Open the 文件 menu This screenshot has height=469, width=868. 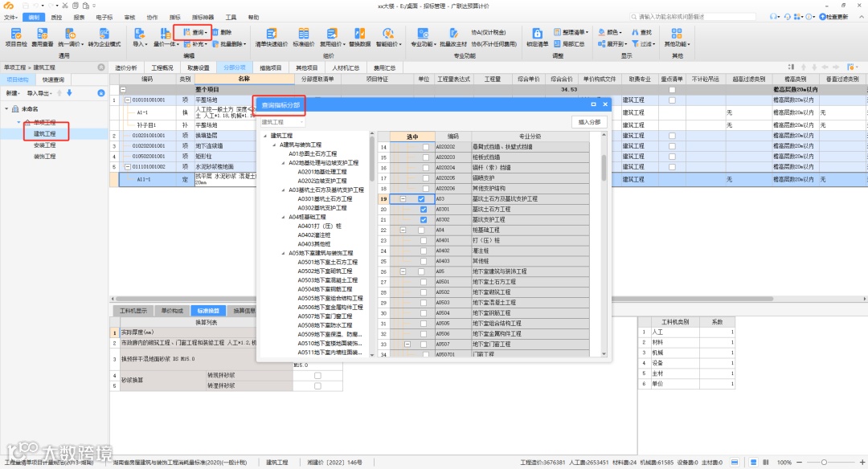[x=10, y=17]
